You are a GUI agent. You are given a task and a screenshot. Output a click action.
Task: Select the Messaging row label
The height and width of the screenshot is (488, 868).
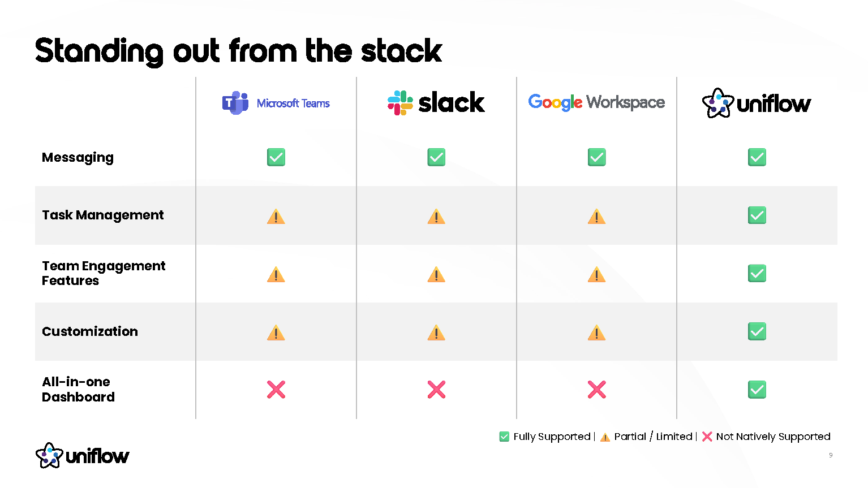click(x=78, y=158)
